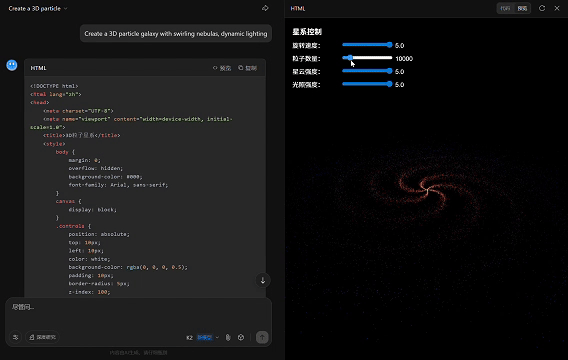Refresh the HTML preview panel
This screenshot has height=360, width=568.
click(x=542, y=8)
